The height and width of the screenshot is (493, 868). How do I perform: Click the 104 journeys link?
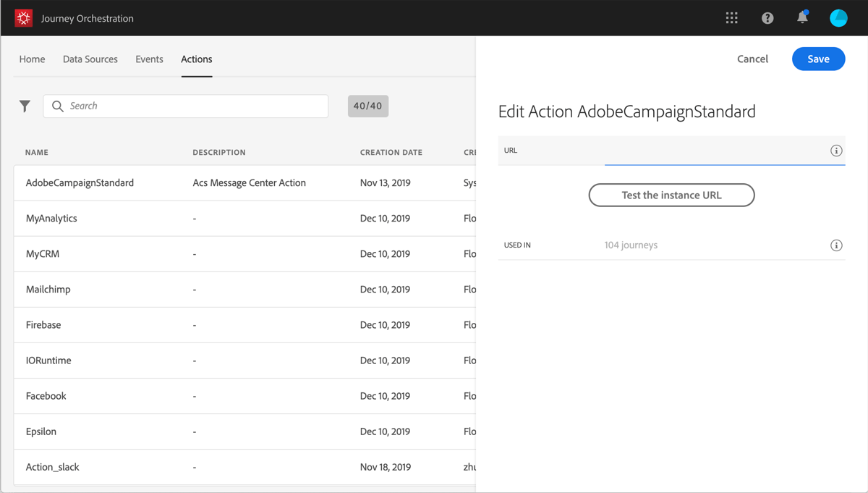(x=631, y=245)
